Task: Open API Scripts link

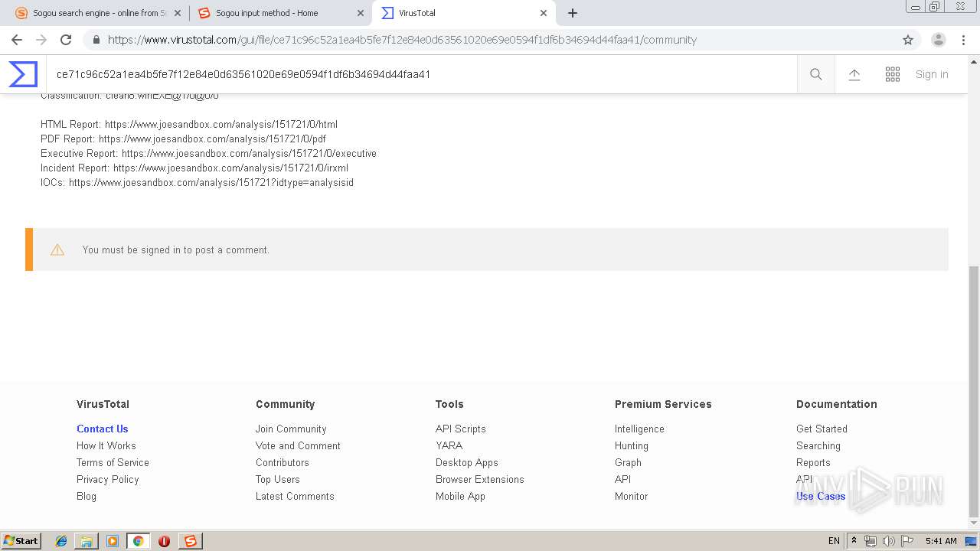Action: coord(461,429)
